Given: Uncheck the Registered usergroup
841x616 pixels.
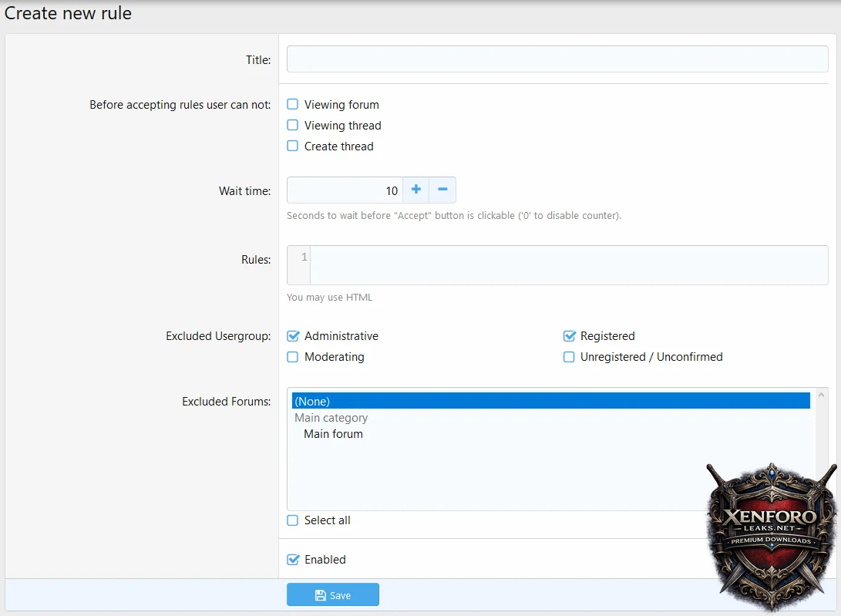Looking at the screenshot, I should [569, 336].
